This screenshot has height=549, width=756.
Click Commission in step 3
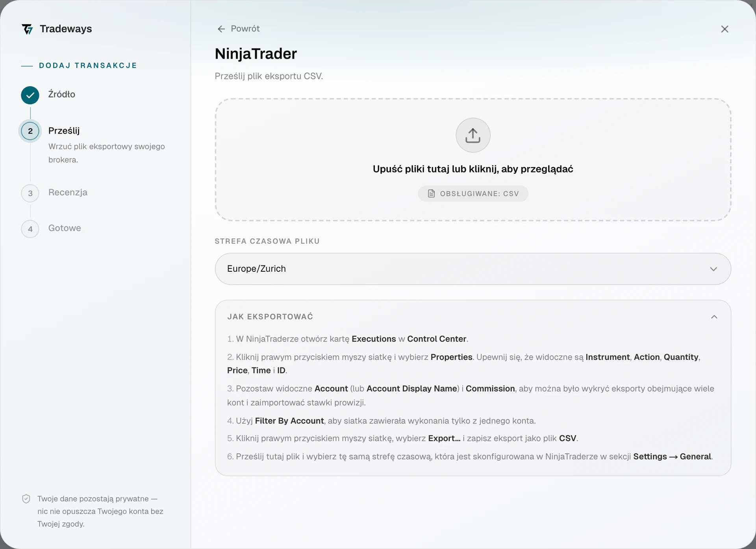click(490, 389)
